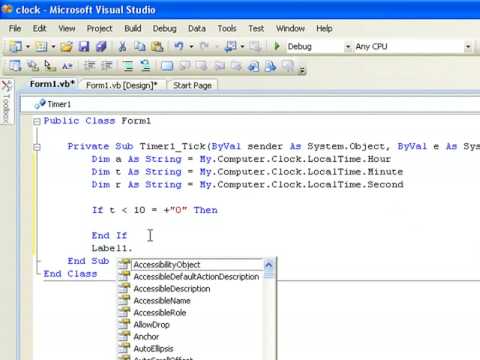
Task: Open the Test menu
Action: [x=256, y=29]
